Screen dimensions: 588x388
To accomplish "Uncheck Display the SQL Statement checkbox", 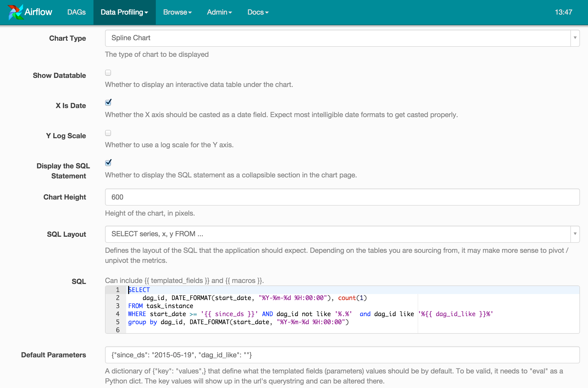I will (x=108, y=163).
